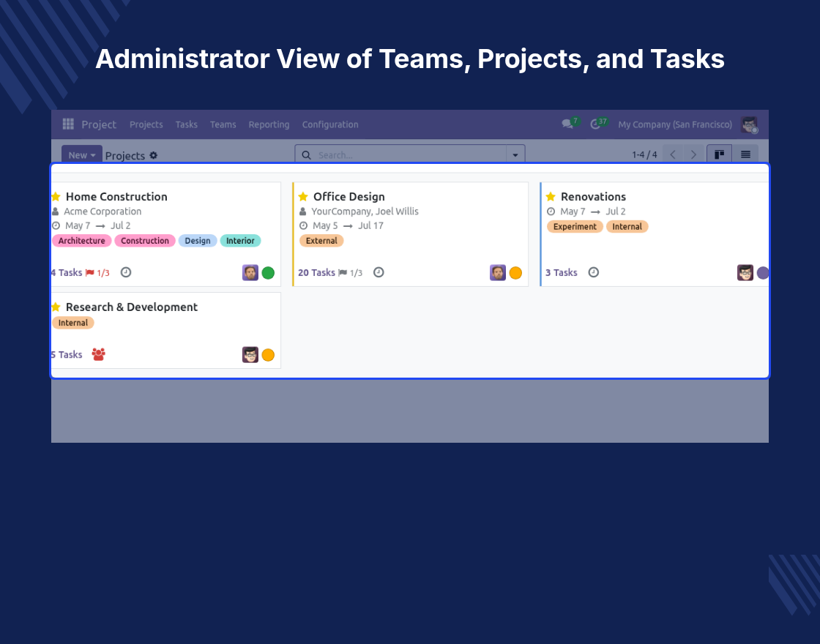Click the activity clock on Renovations card
Screen dimensions: 820x644
pos(594,272)
